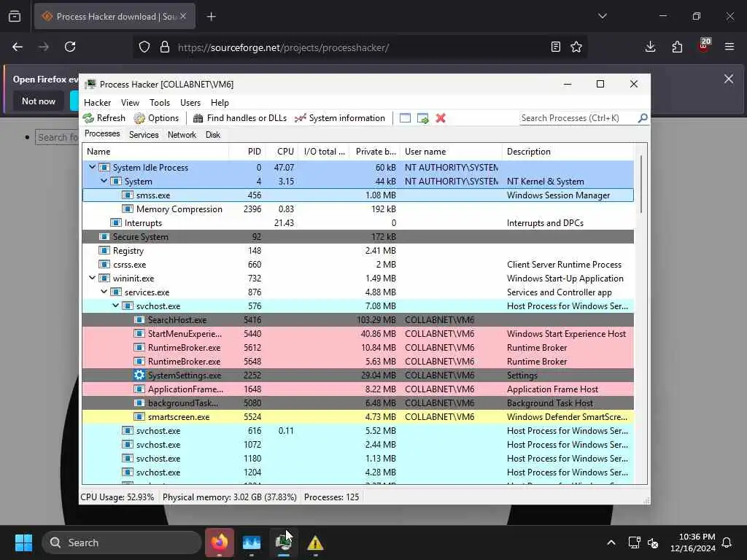Viewport: 747px width, 560px height.
Task: Click the find window and thread icon
Action: click(x=422, y=118)
